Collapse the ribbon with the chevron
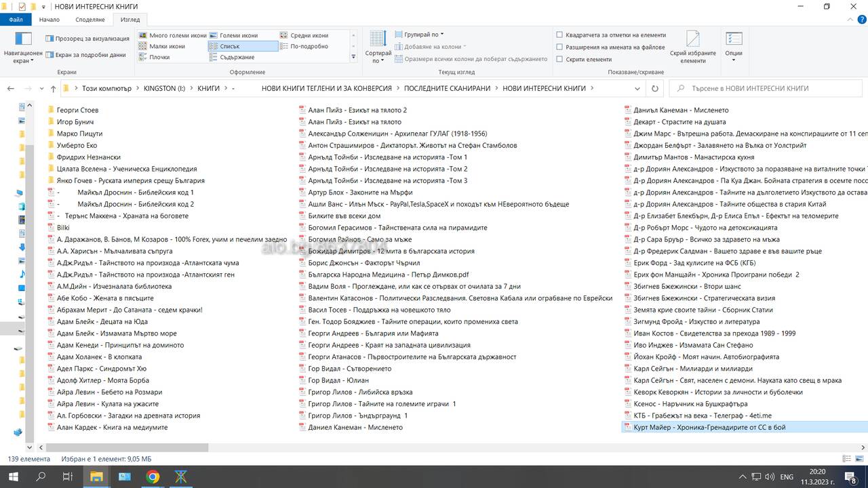This screenshot has height=488, width=868. click(848, 19)
